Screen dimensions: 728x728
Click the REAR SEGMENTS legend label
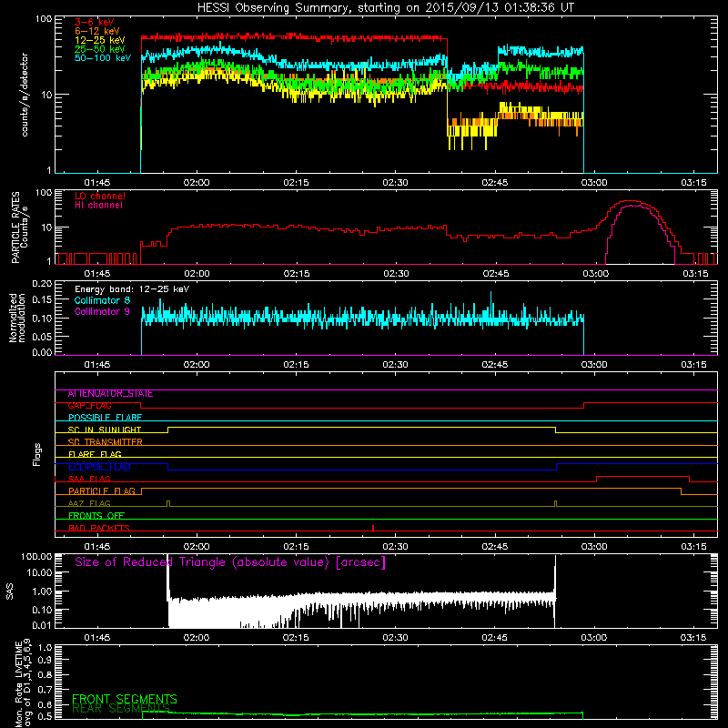coord(121,709)
